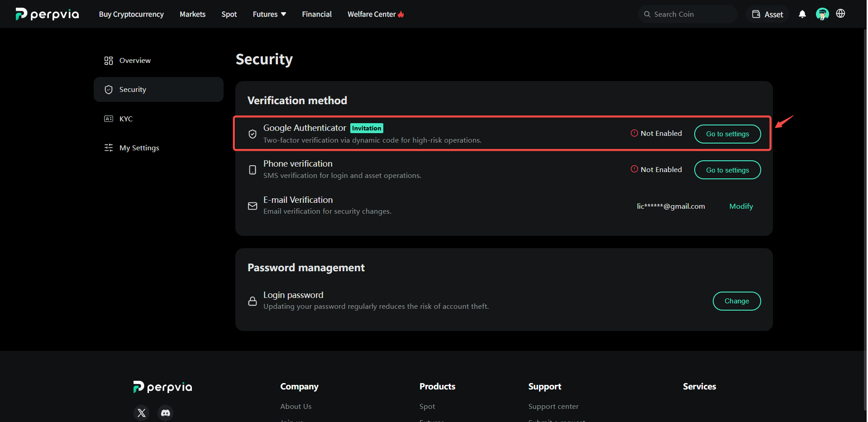Go to settings for Google Authenticator

click(727, 134)
